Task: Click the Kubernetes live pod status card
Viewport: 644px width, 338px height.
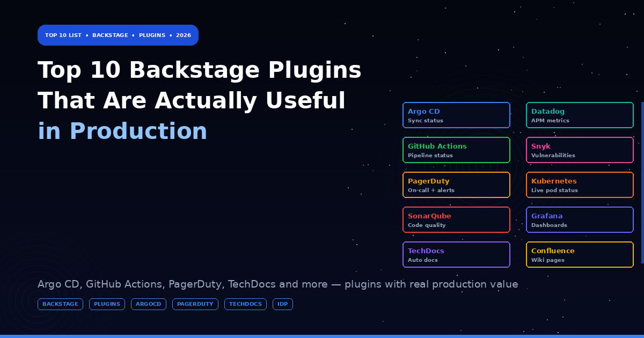Action: tap(580, 185)
